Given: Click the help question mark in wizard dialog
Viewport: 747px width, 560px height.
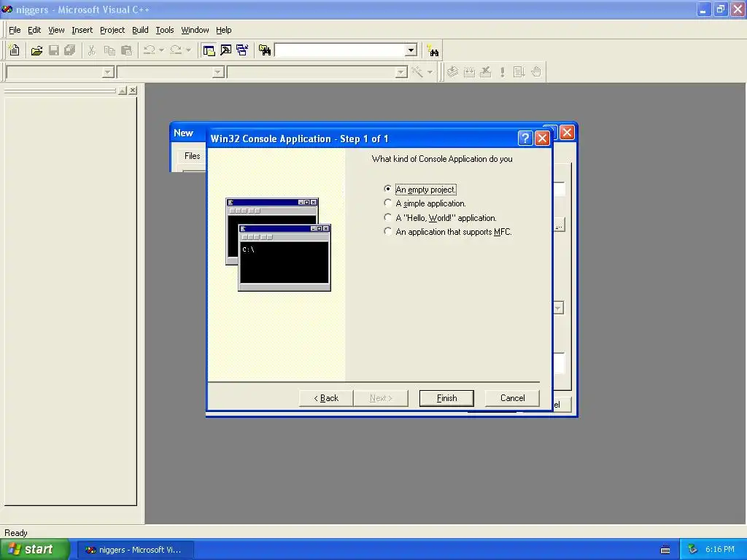Looking at the screenshot, I should [525, 138].
